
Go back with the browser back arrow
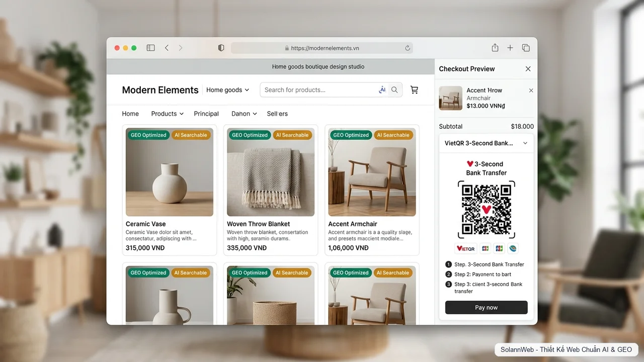(167, 48)
